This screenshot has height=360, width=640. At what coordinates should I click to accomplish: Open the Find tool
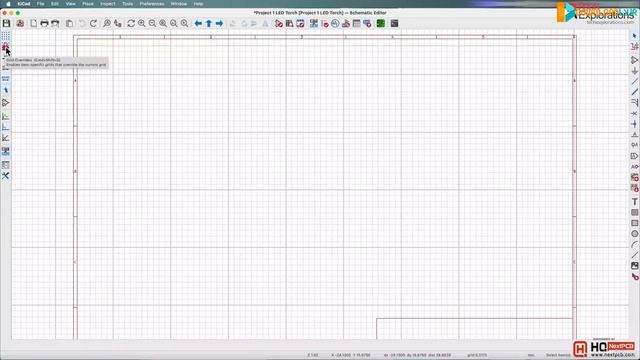[107, 23]
